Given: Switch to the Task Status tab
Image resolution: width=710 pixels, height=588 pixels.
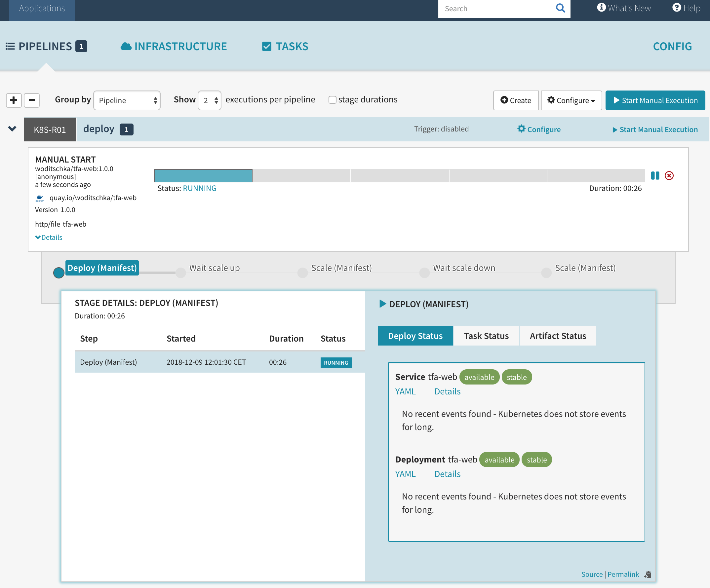Looking at the screenshot, I should pyautogui.click(x=486, y=336).
